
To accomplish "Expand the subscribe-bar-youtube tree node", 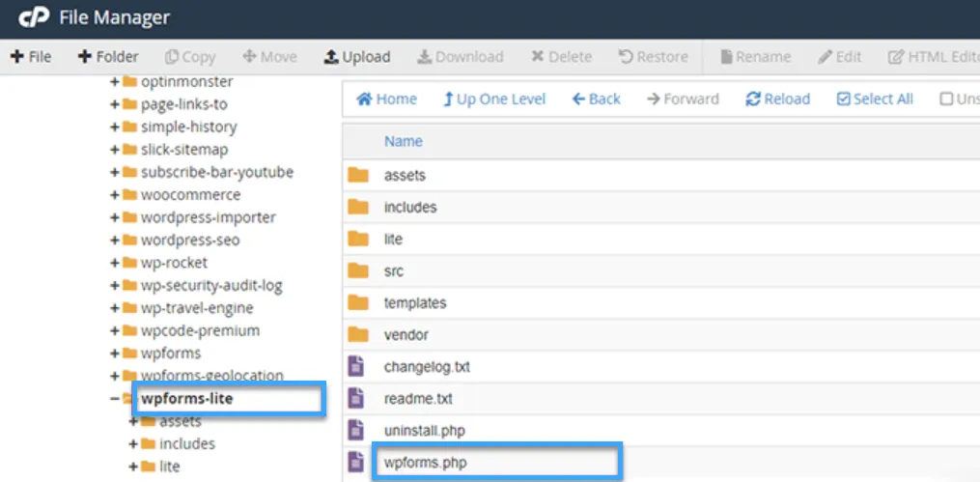I will tap(114, 172).
